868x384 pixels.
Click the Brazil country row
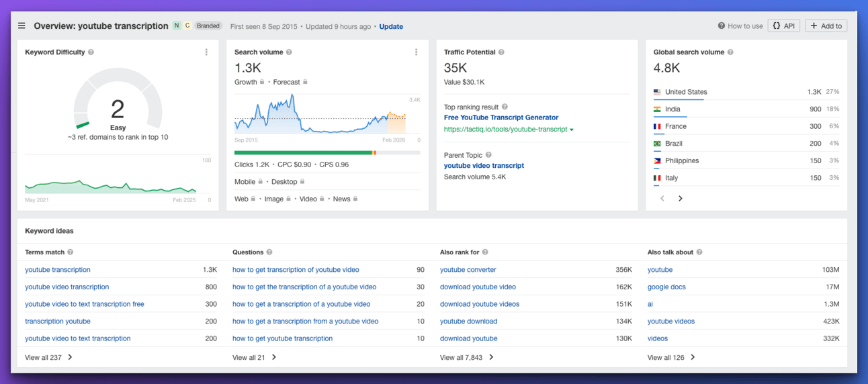(x=746, y=144)
